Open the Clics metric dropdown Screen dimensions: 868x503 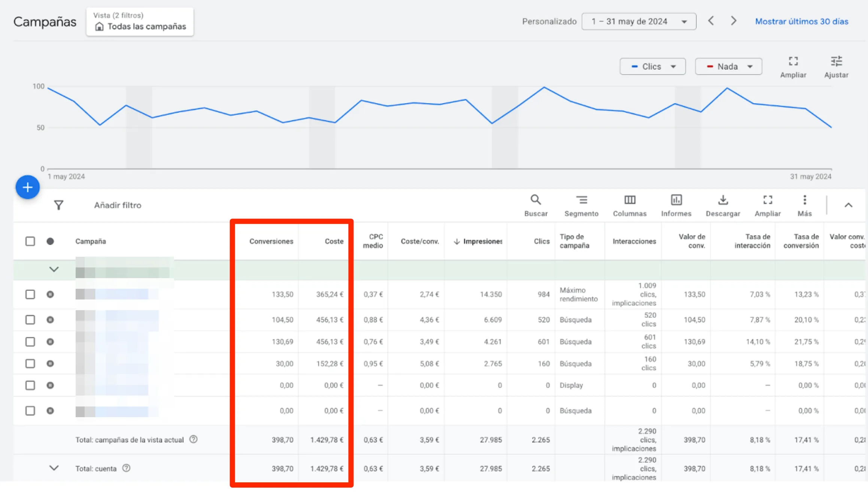pos(652,66)
